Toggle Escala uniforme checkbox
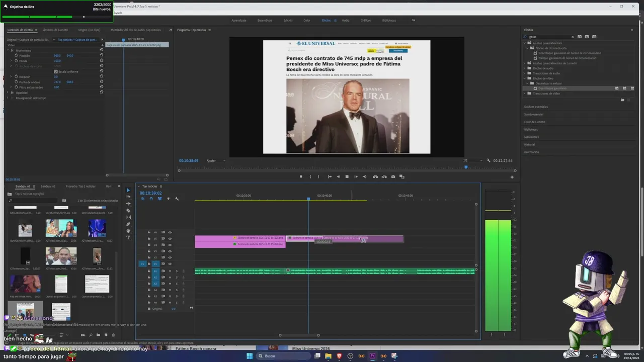 (55, 71)
